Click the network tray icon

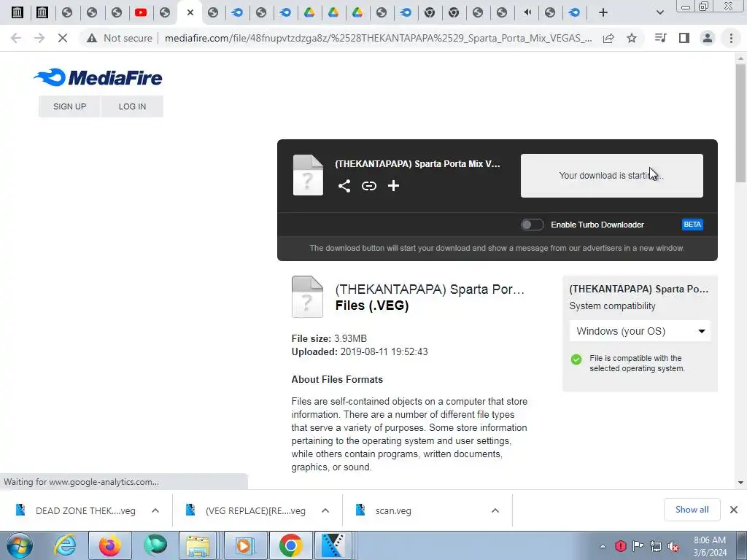point(656,546)
